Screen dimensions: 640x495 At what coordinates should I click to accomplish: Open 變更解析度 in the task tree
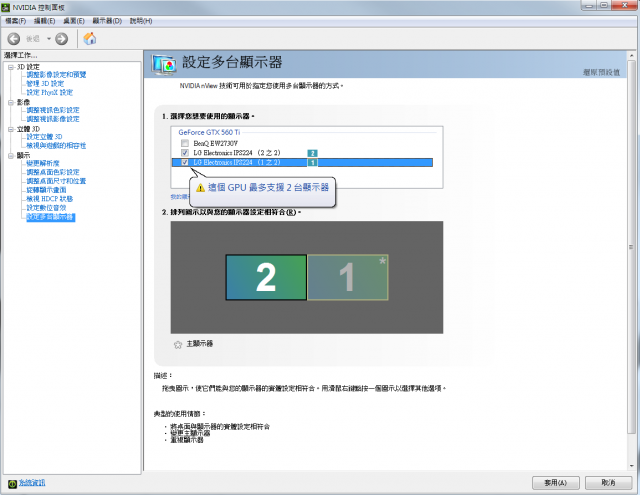[x=43, y=163]
